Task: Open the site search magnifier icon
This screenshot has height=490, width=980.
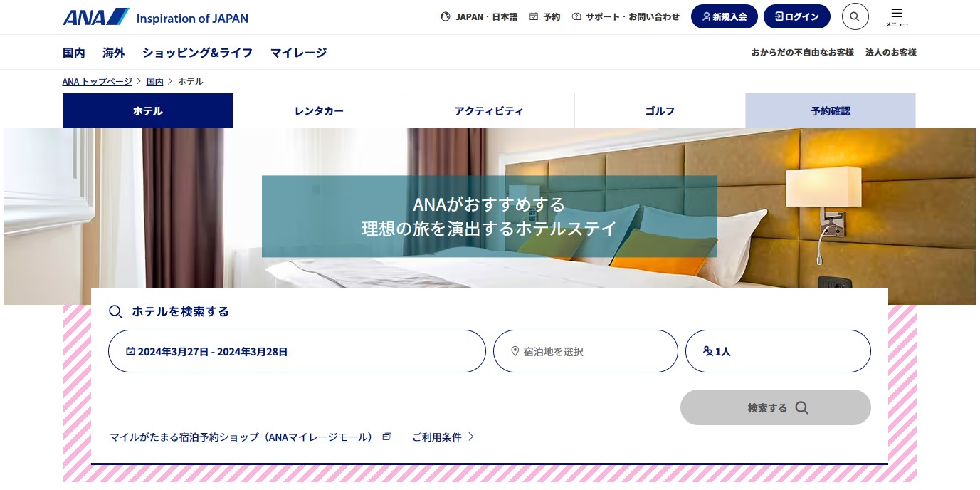Action: [x=855, y=16]
